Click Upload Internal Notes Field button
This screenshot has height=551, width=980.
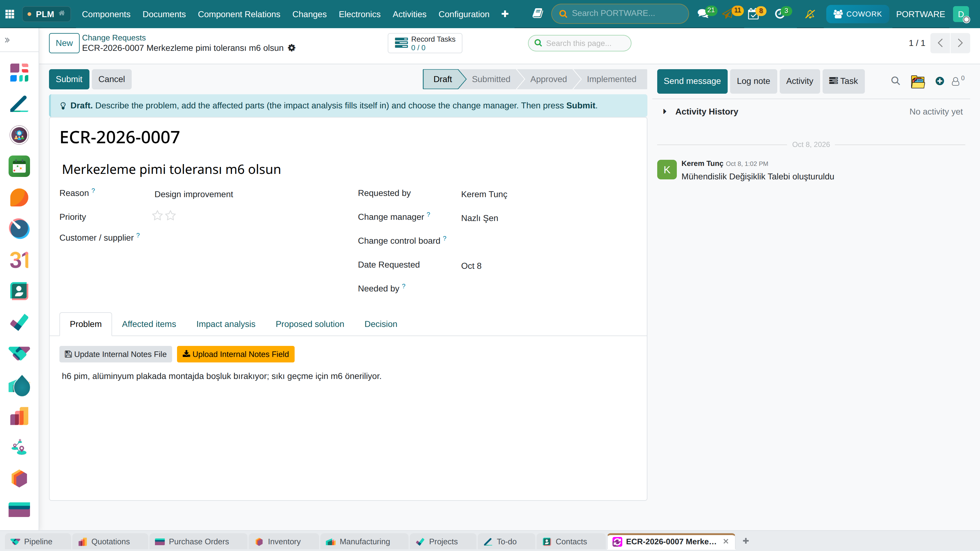[x=236, y=354]
